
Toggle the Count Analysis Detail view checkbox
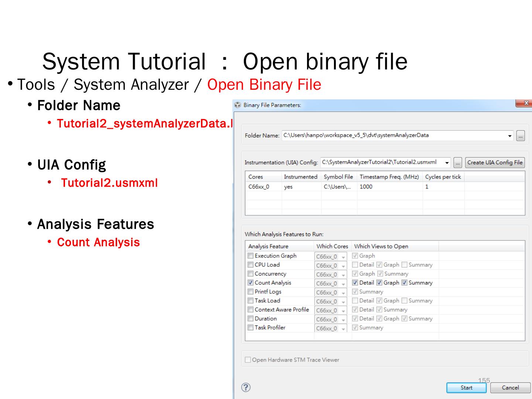pyautogui.click(x=355, y=283)
